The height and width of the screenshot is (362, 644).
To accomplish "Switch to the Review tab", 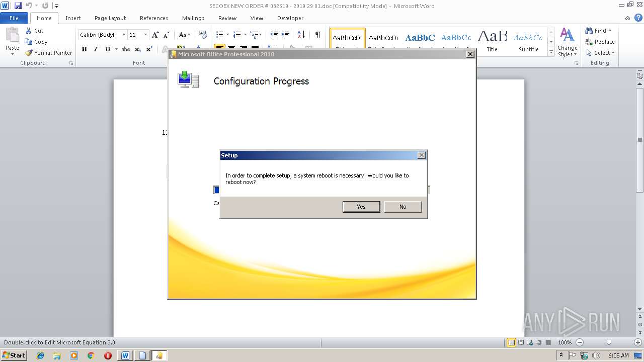I will [x=227, y=18].
